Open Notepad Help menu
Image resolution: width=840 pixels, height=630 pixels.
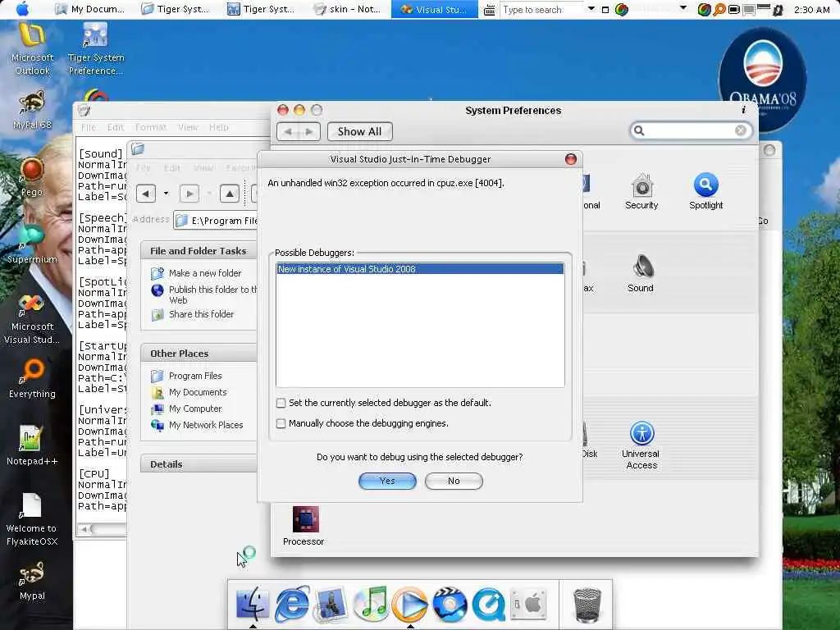218,127
